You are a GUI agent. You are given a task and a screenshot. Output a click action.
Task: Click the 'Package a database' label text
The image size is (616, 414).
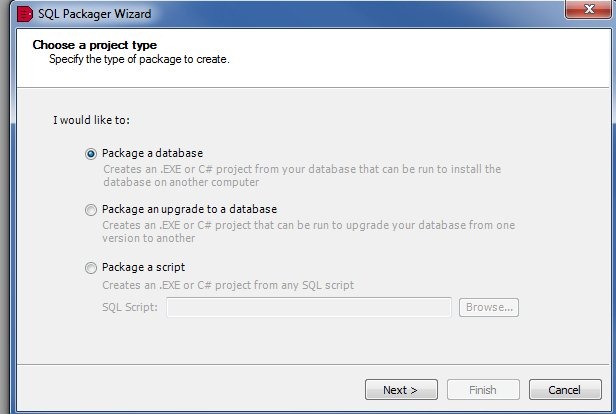pos(152,153)
